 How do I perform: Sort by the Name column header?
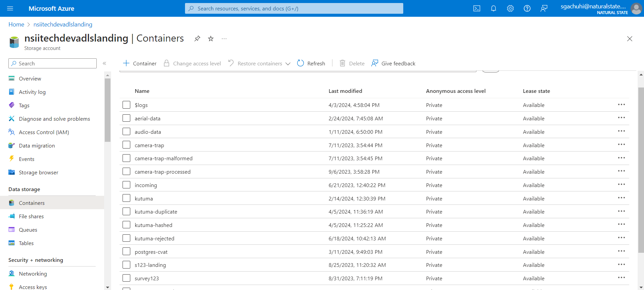142,91
